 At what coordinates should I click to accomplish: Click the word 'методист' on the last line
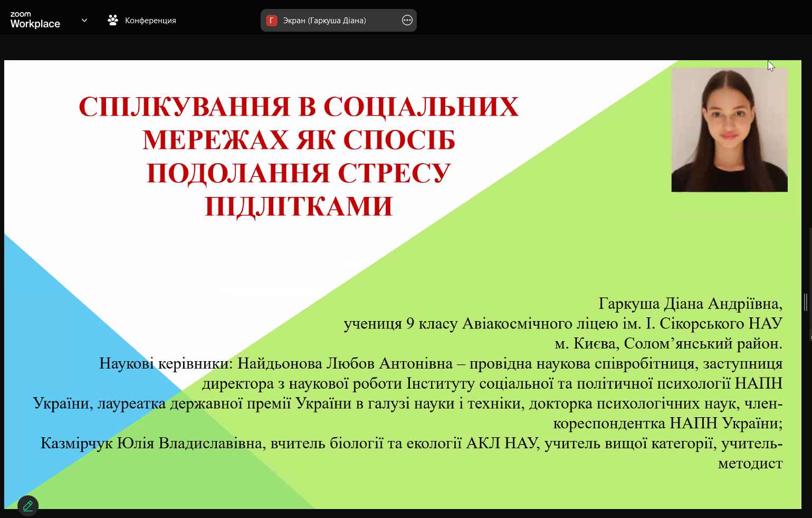pyautogui.click(x=750, y=463)
